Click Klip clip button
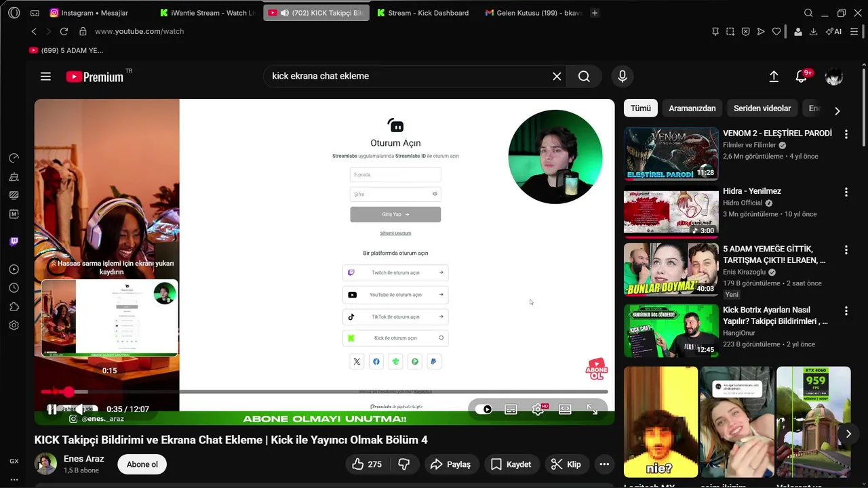 click(566, 464)
